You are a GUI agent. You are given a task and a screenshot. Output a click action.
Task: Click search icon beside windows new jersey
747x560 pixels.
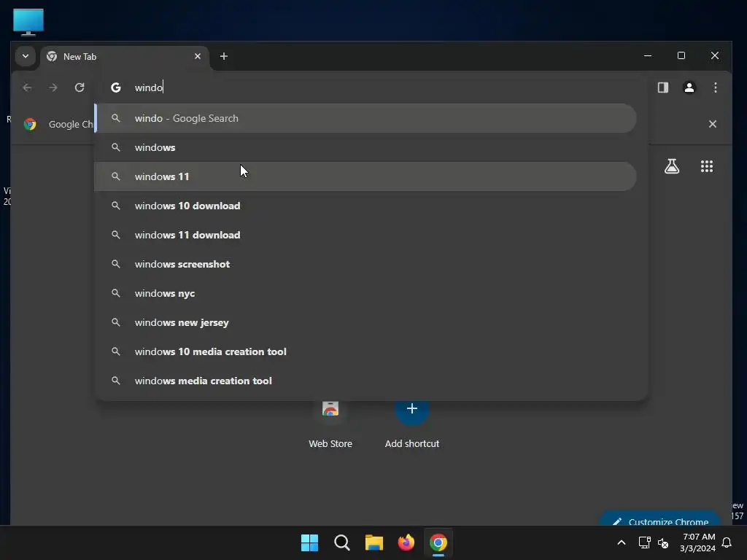[x=116, y=322]
